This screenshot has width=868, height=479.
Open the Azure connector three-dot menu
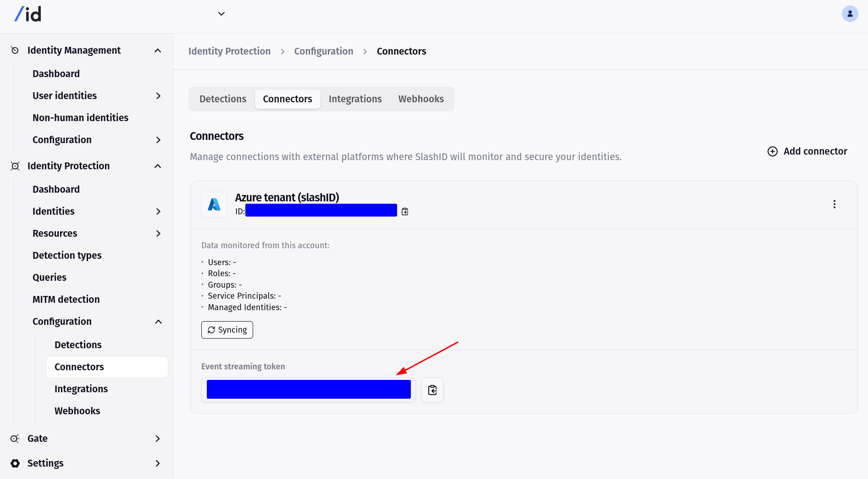[x=834, y=204]
